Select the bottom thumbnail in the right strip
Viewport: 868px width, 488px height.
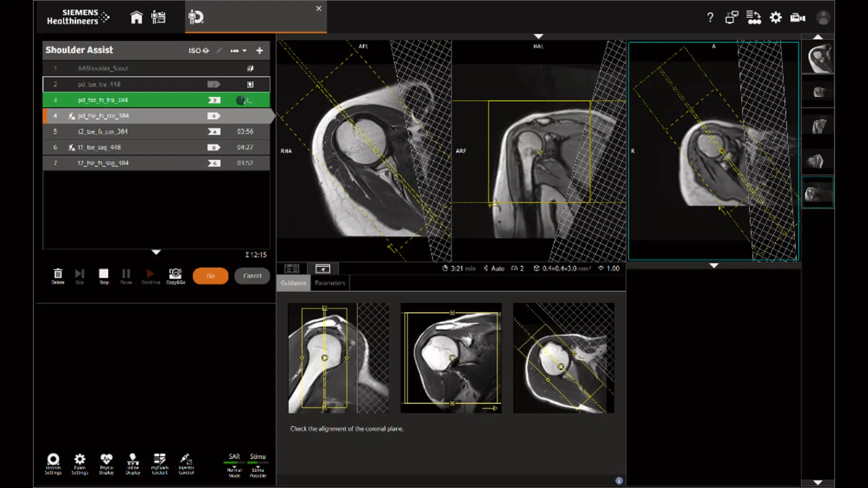817,192
